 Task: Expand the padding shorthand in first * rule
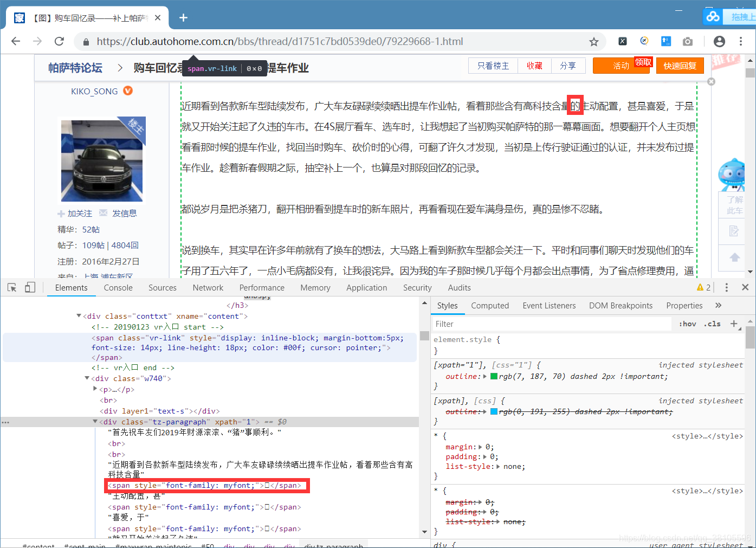point(485,457)
